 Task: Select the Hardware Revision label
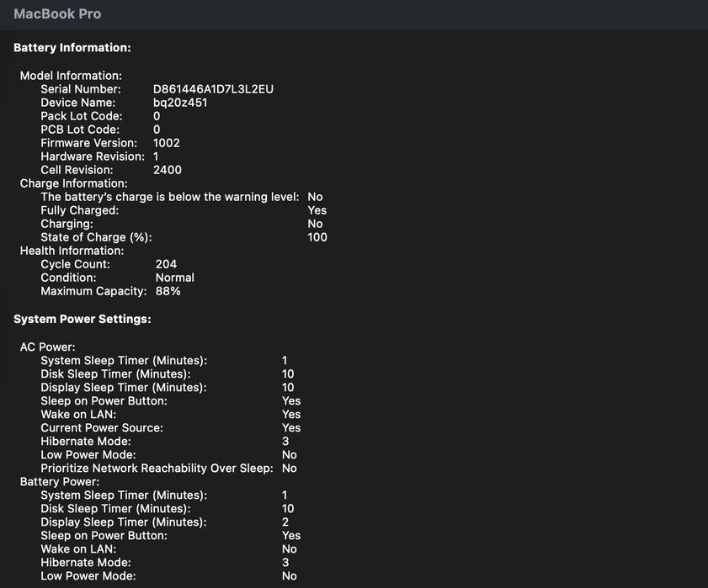[93, 156]
